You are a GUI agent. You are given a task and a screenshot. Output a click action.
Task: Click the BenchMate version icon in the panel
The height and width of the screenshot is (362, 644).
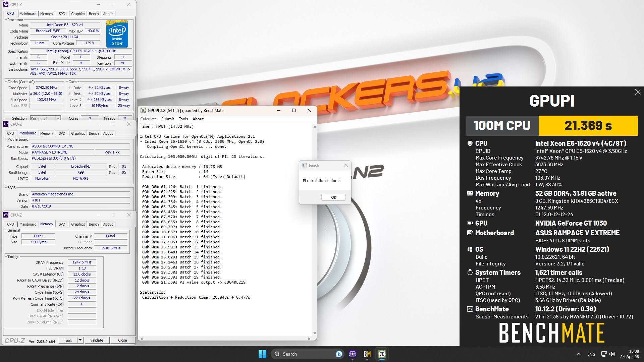click(x=470, y=309)
